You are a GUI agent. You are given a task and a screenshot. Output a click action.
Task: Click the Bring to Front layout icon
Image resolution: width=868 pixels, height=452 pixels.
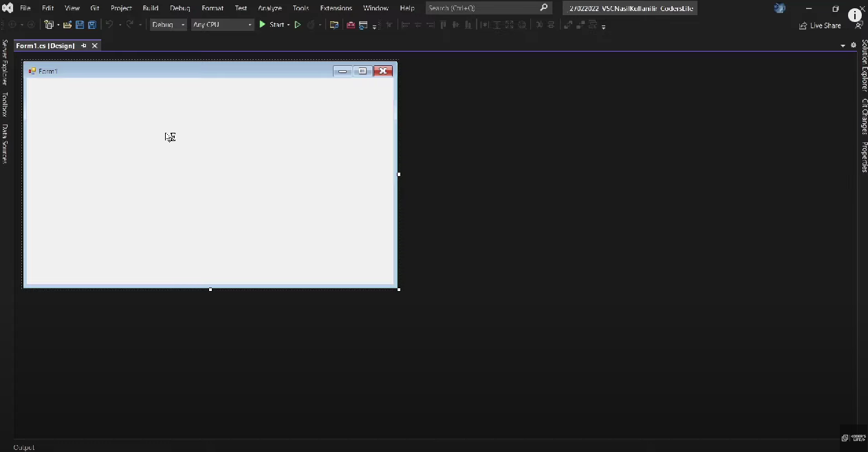[x=567, y=25]
